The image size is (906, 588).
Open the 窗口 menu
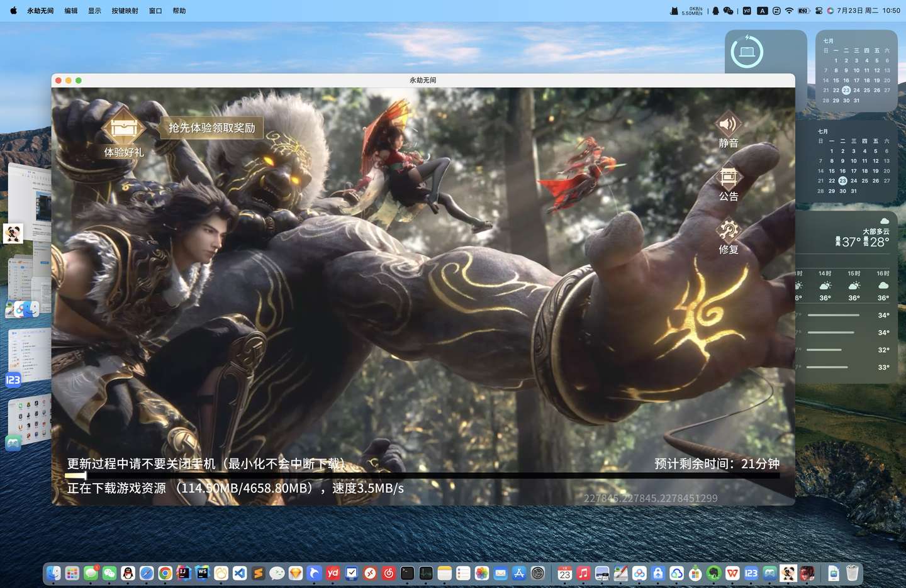click(155, 11)
